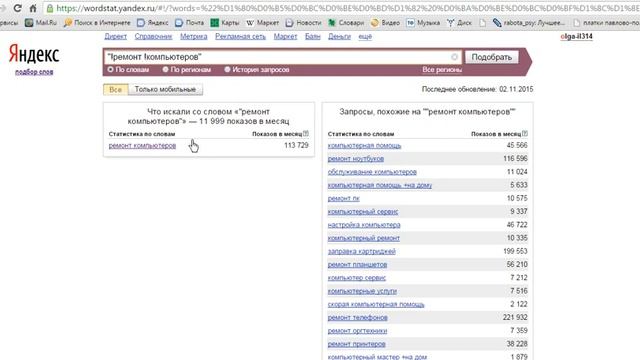Reload the page with the refresh icon

(17, 8)
